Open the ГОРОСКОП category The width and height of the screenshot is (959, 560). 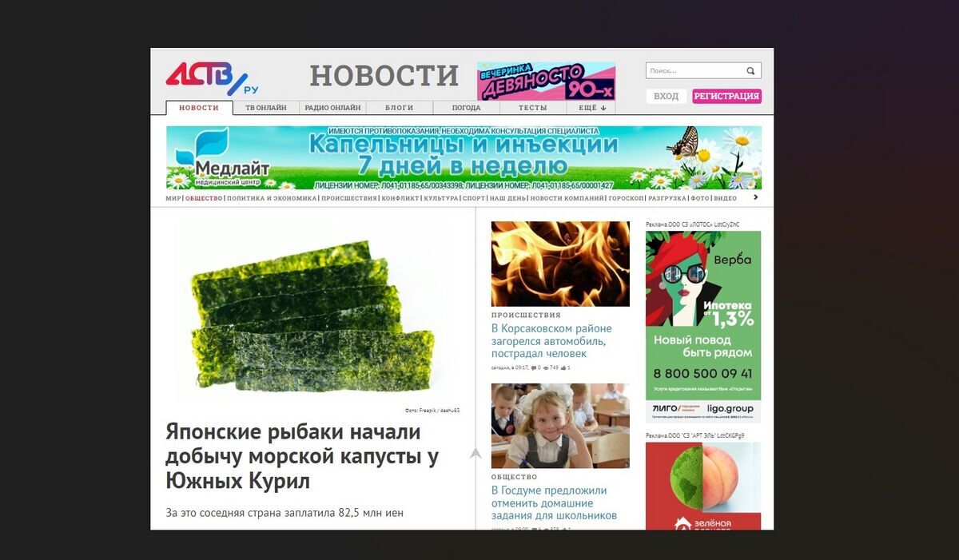(x=626, y=198)
